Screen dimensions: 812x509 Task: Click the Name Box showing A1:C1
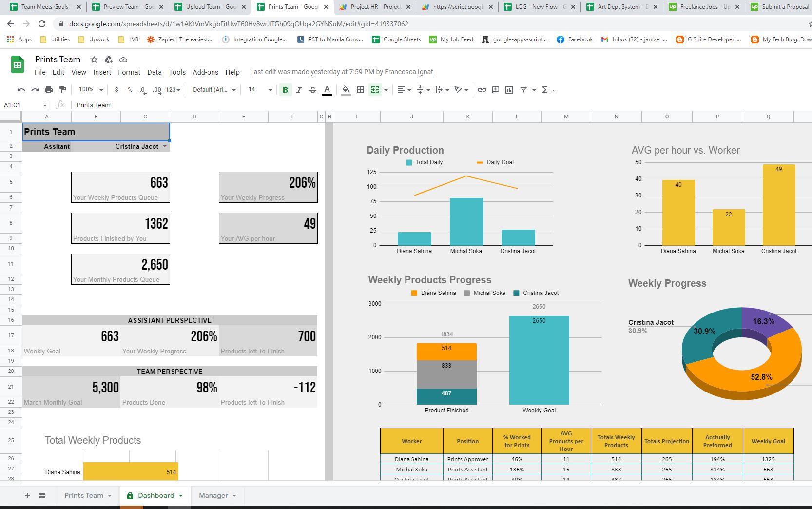23,105
